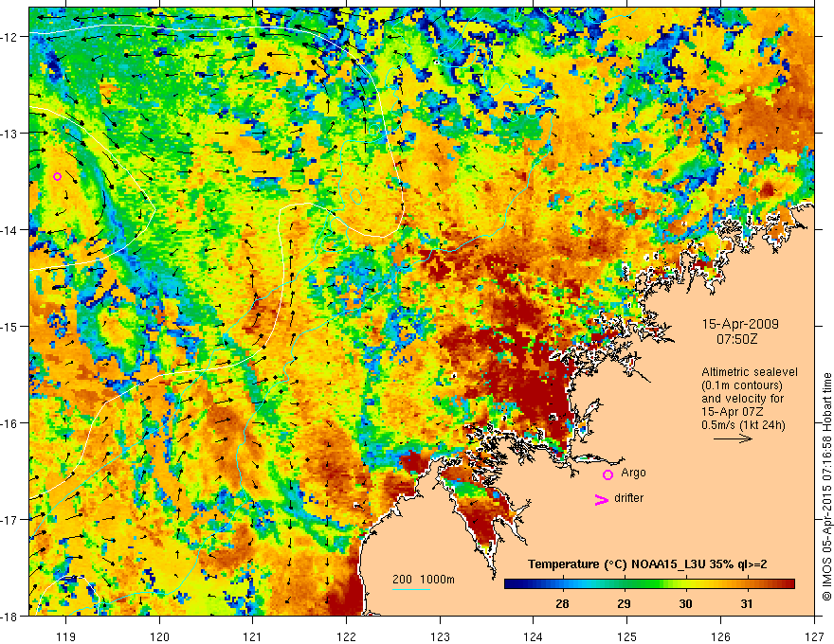Image resolution: width=834 pixels, height=644 pixels.
Task: Click the 119 longitude axis label
Action: click(x=66, y=637)
